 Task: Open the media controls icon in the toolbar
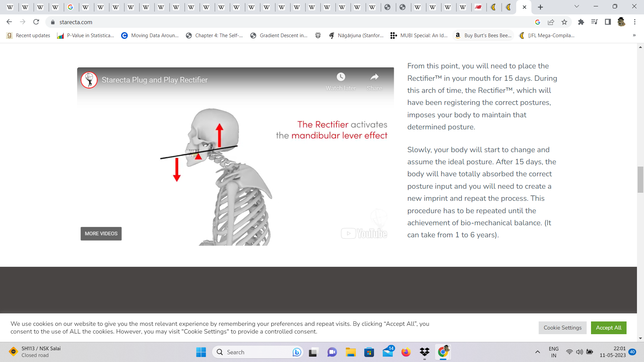coord(594,22)
